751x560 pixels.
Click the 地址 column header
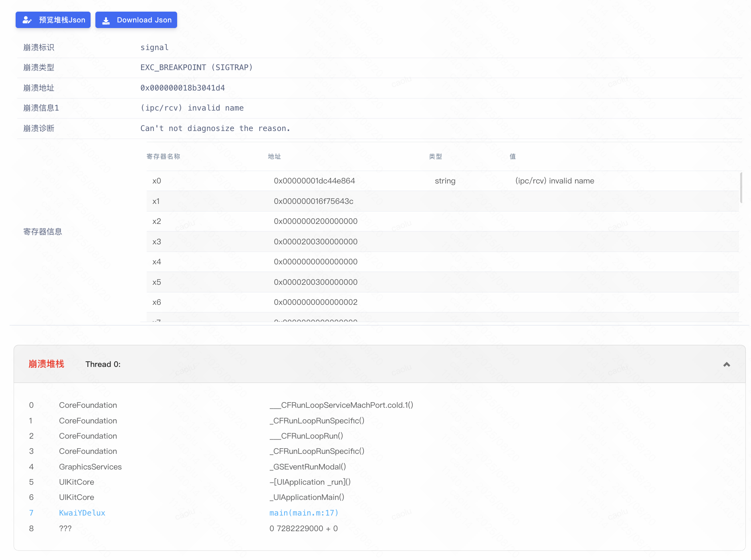click(274, 156)
